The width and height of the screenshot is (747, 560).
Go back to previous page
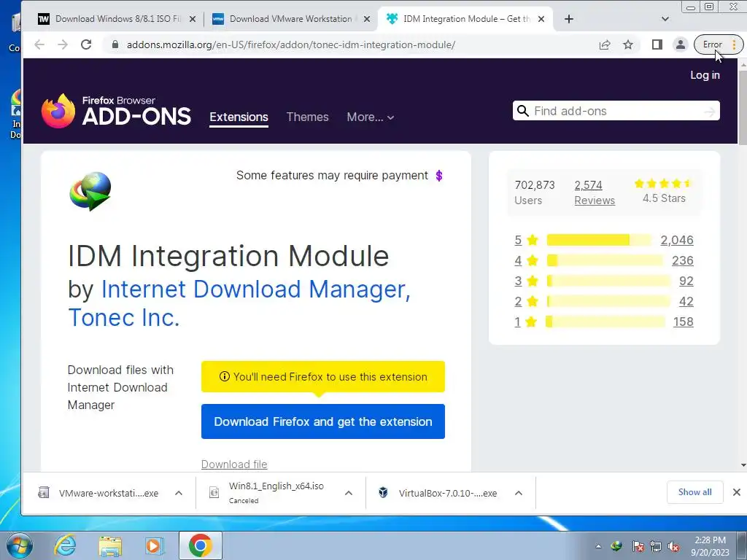point(39,44)
